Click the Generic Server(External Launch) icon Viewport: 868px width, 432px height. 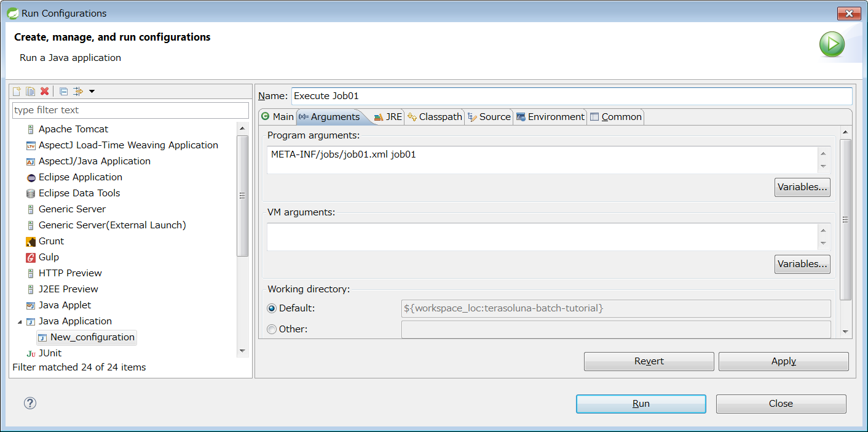pos(31,225)
